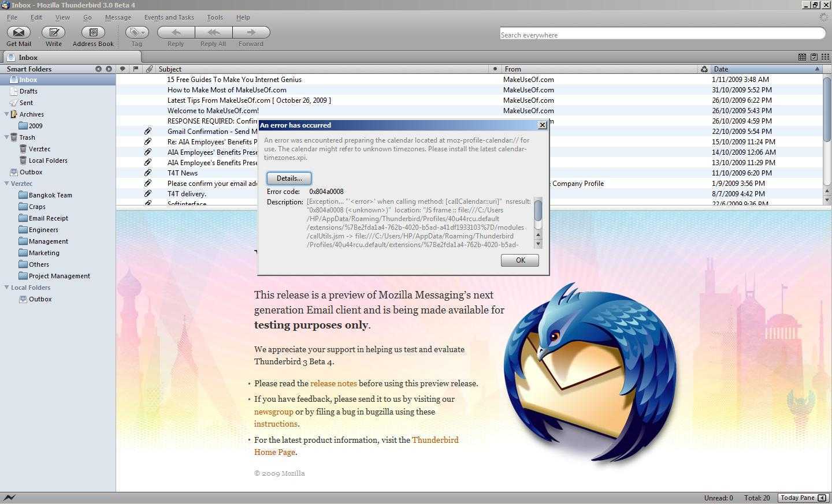This screenshot has height=504, width=832.
Task: Open the release notes link
Action: [x=333, y=383]
